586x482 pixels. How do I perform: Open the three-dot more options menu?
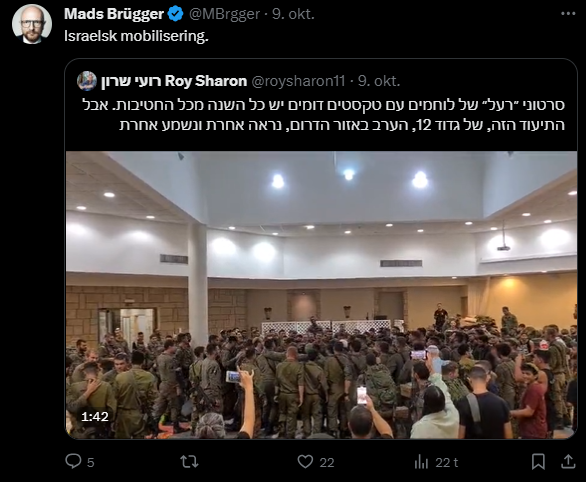point(568,14)
